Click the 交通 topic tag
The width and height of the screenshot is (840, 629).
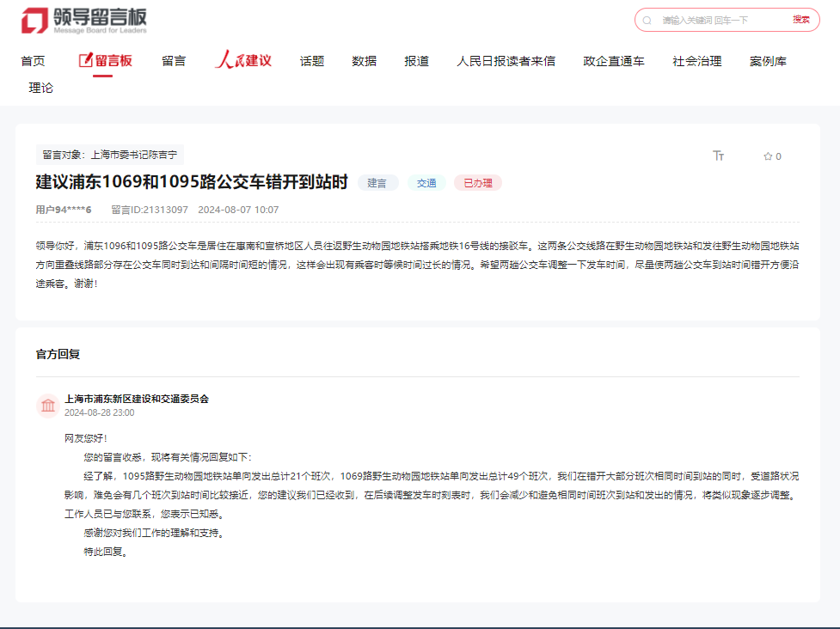[x=426, y=183]
